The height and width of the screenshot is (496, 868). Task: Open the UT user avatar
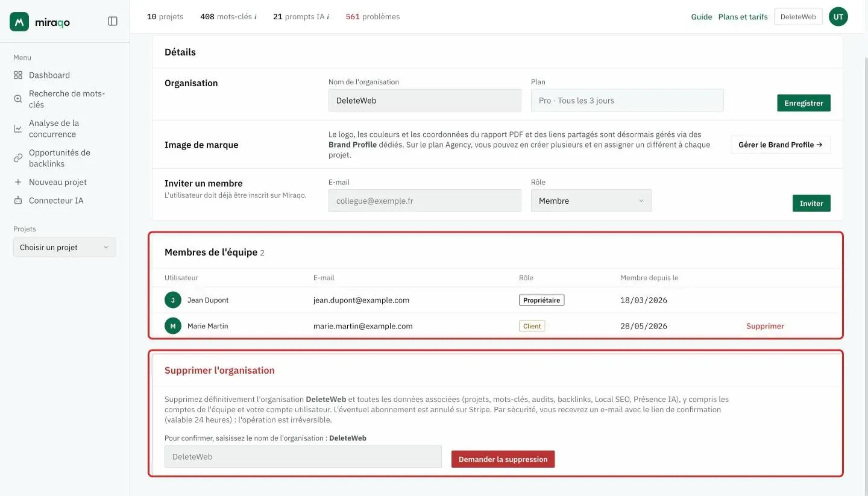click(838, 17)
